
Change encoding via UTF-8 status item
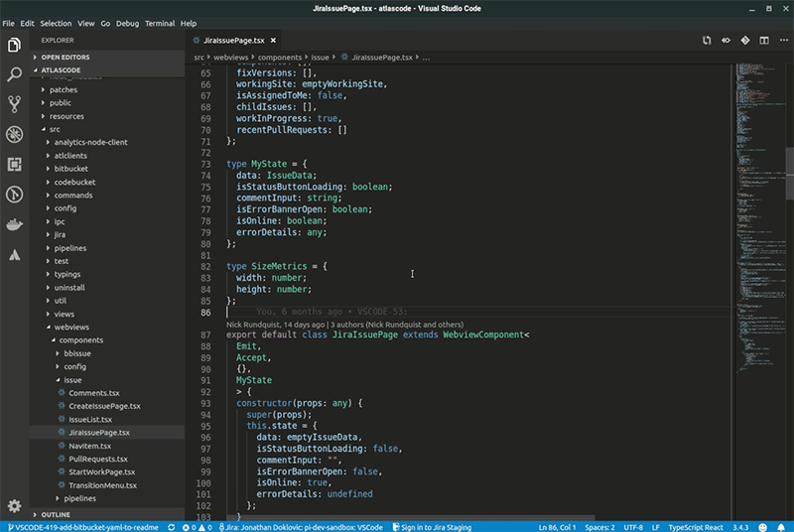633,527
